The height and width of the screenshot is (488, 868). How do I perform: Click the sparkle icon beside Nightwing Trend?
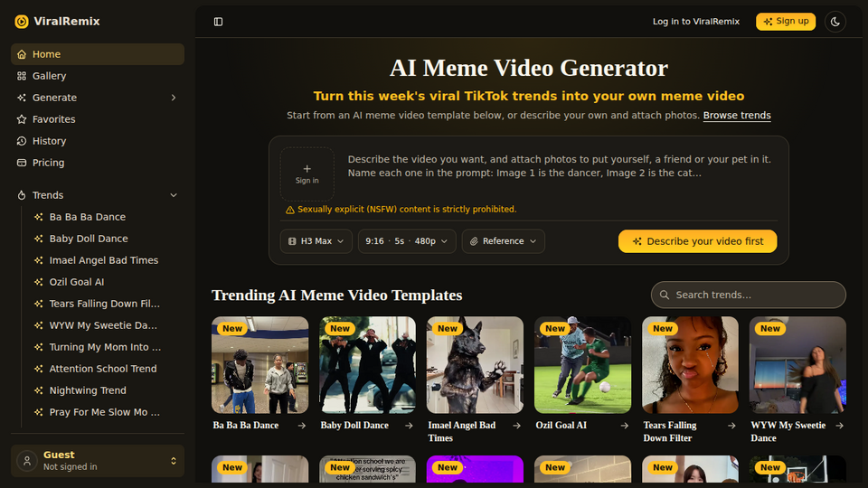38,390
